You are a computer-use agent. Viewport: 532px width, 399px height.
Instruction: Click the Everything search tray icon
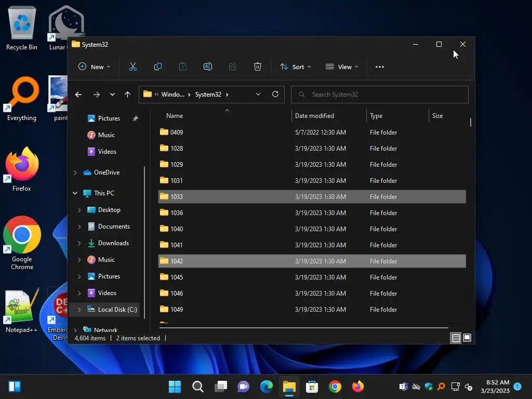coord(441,387)
